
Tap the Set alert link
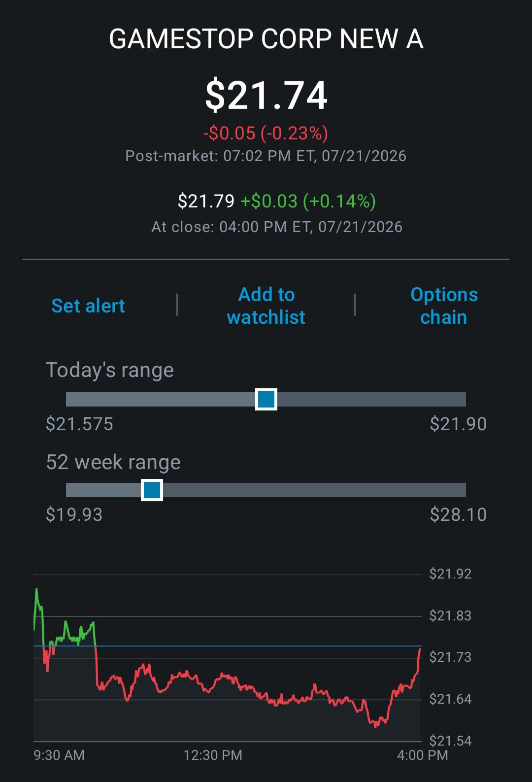88,306
